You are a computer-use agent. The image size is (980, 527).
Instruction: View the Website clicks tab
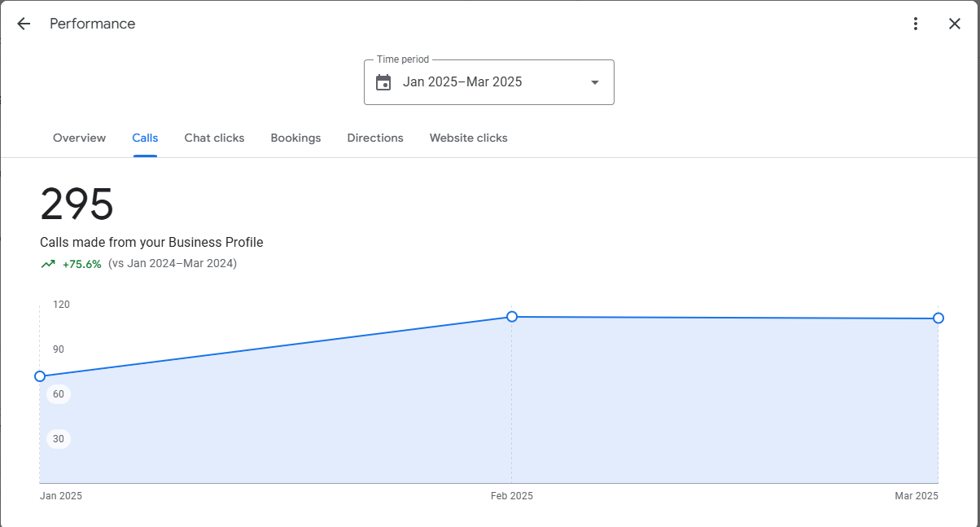[x=469, y=138]
